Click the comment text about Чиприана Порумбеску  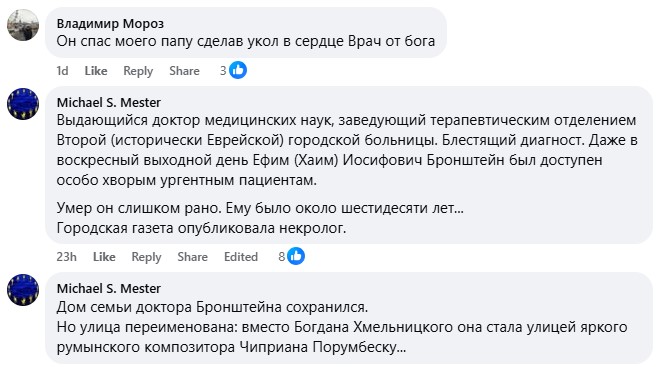point(342,327)
